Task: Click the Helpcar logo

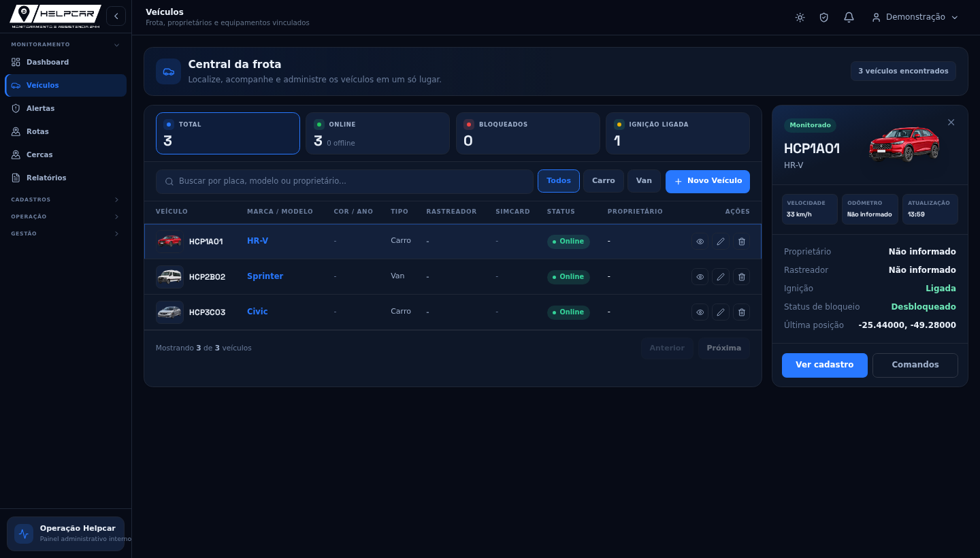Action: (55, 16)
